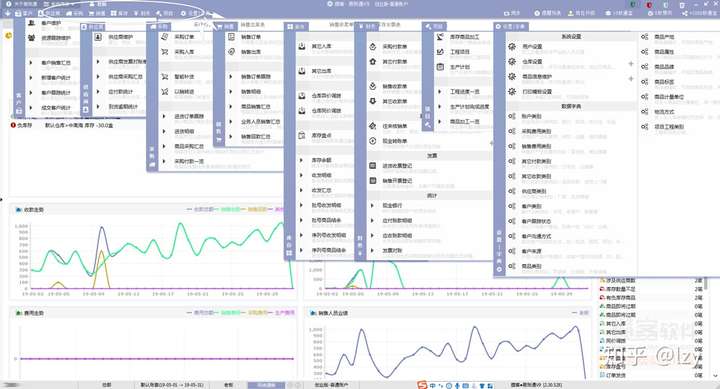Open 打印模板设置 gear in system settings

[x=512, y=91]
